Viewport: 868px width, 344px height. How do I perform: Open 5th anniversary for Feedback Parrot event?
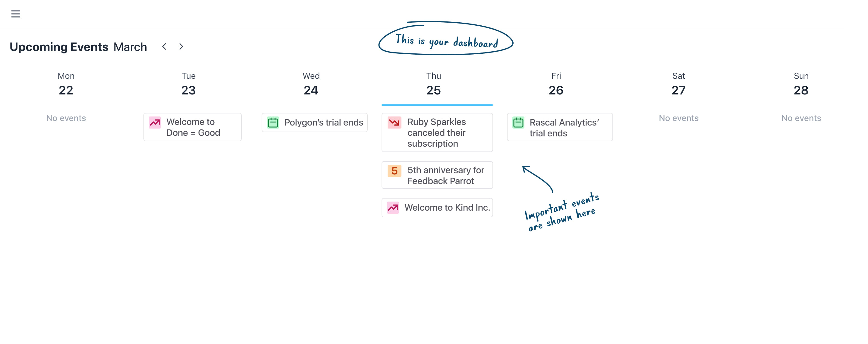point(445,175)
